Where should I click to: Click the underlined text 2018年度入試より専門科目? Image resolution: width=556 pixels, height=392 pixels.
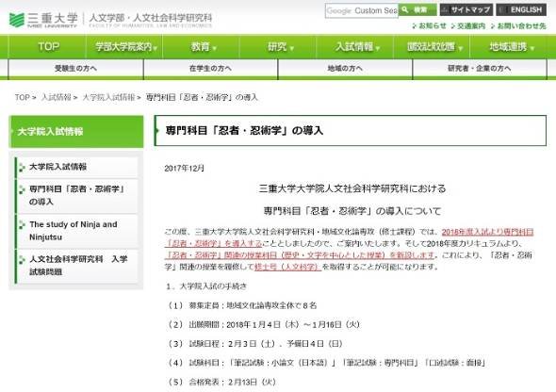(x=487, y=232)
